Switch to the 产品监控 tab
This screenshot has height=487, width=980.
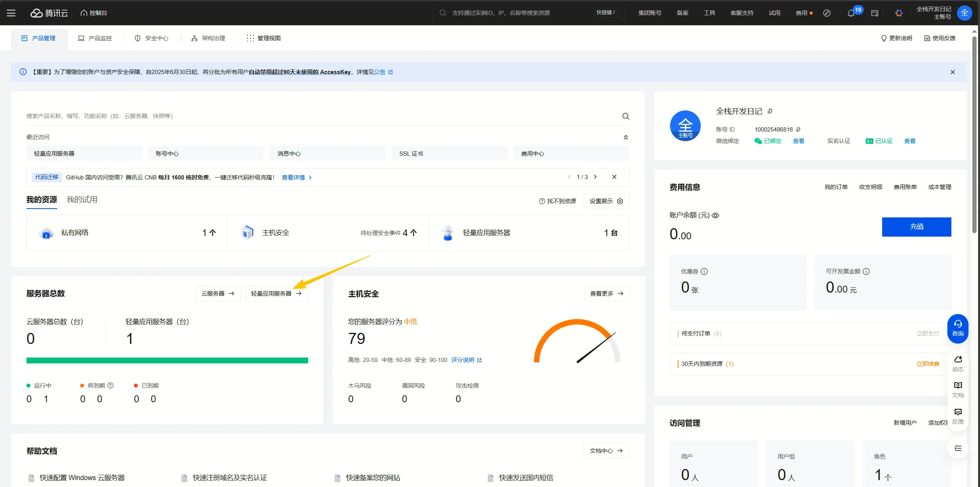[95, 38]
